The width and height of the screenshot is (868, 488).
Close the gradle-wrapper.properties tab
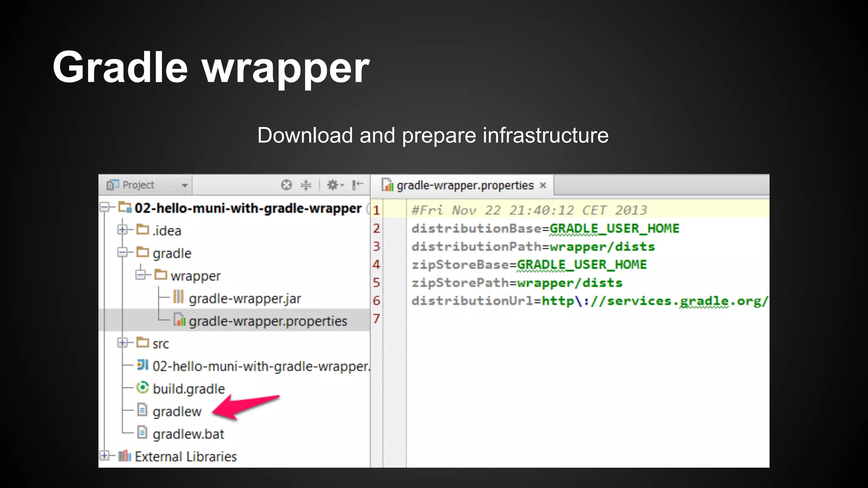543,186
